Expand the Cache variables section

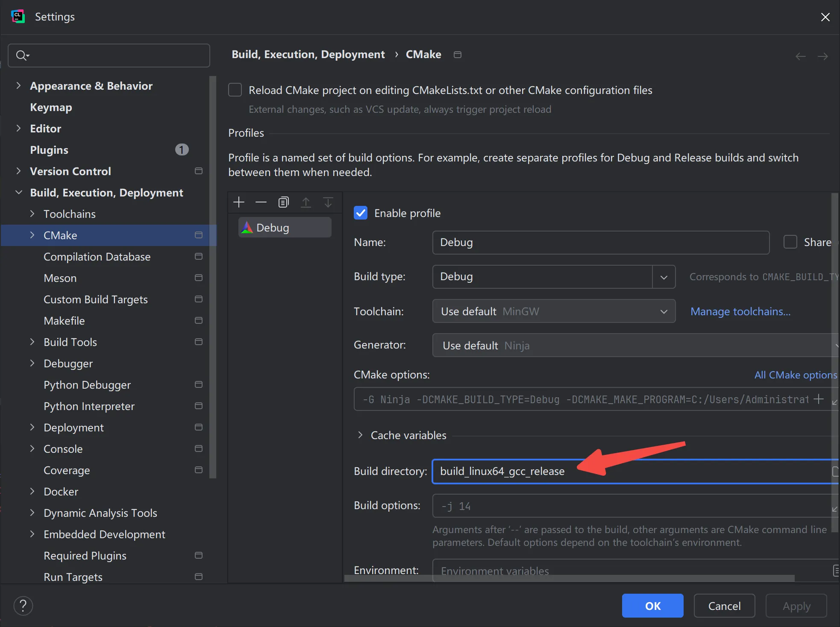coord(360,435)
